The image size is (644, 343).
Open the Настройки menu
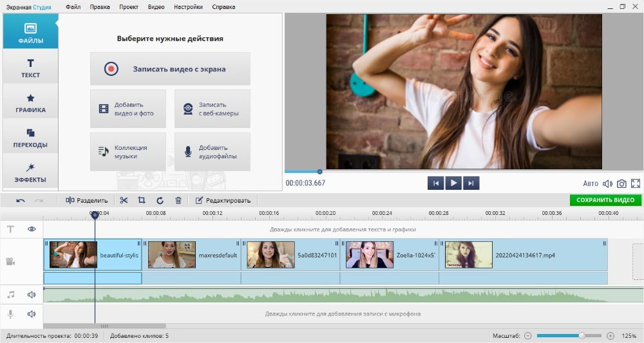(x=188, y=7)
